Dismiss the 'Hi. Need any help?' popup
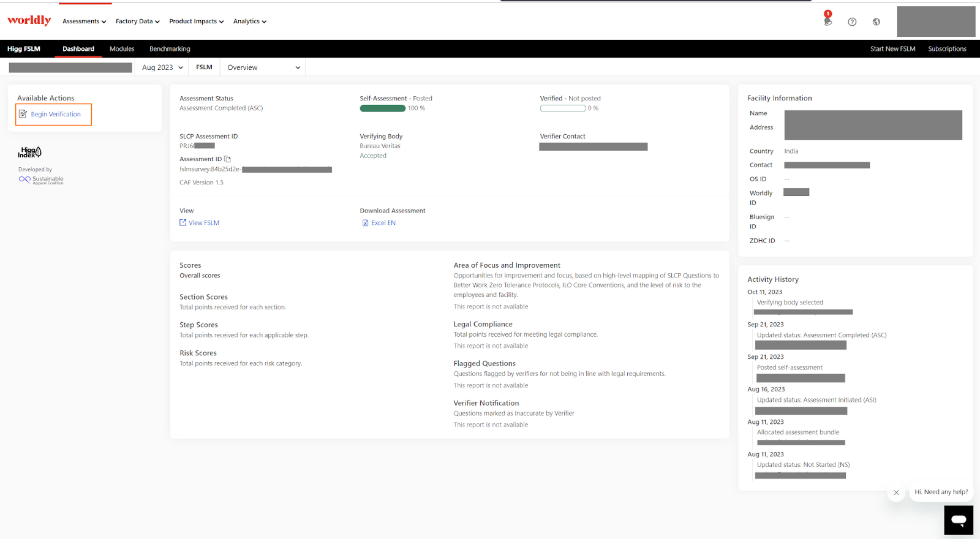Image resolution: width=980 pixels, height=539 pixels. pos(896,492)
